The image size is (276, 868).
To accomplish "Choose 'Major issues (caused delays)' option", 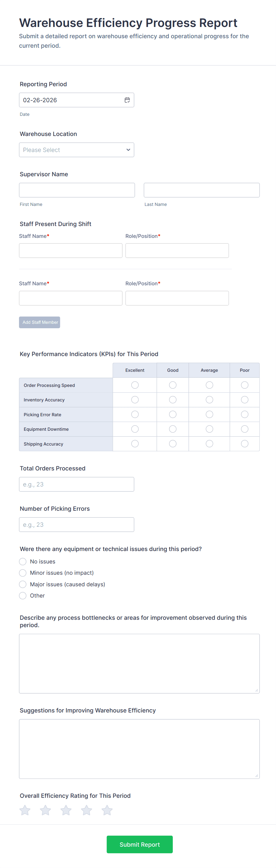I will (23, 584).
